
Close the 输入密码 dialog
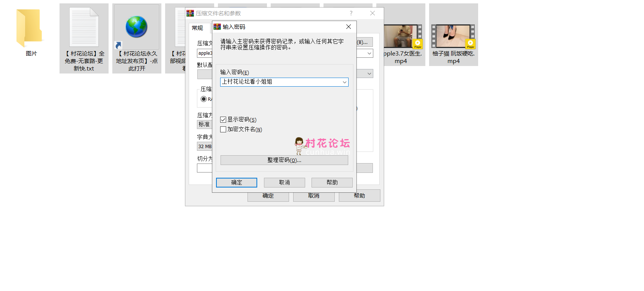(349, 27)
